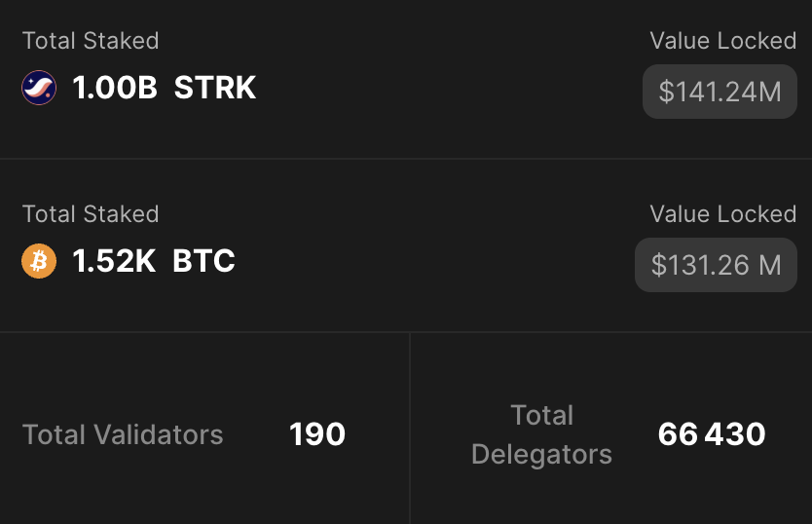This screenshot has width=812, height=524.
Task: Click the Total Validators label
Action: 123,434
